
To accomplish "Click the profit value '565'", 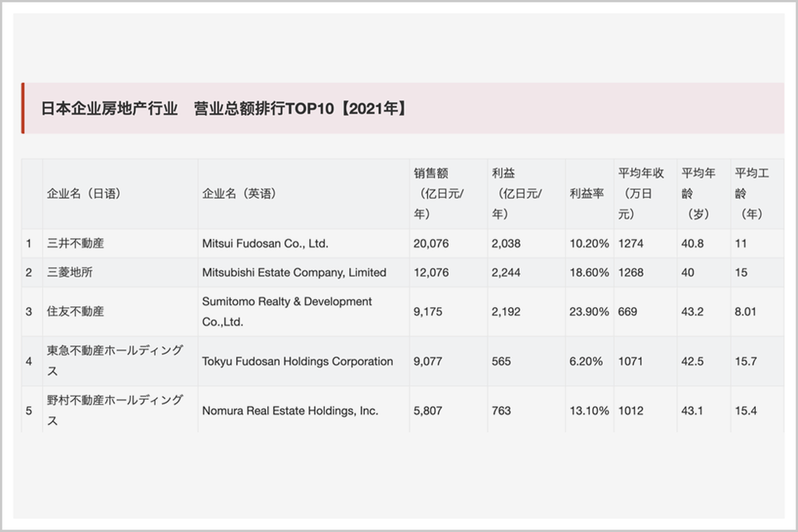I will (x=501, y=361).
